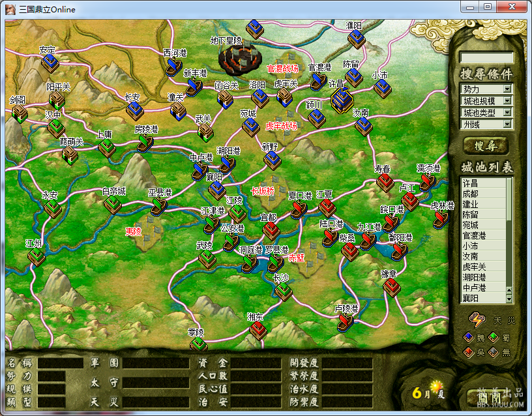Click the 江州 city icon
Screen dimensions: 532x416
(37, 256)
